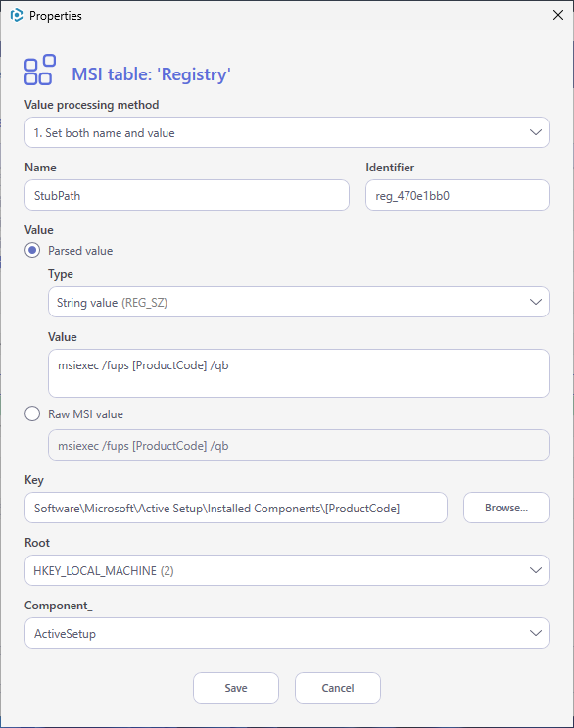Select the Raw MSI value radio button
This screenshot has width=574, height=728.
[x=32, y=413]
